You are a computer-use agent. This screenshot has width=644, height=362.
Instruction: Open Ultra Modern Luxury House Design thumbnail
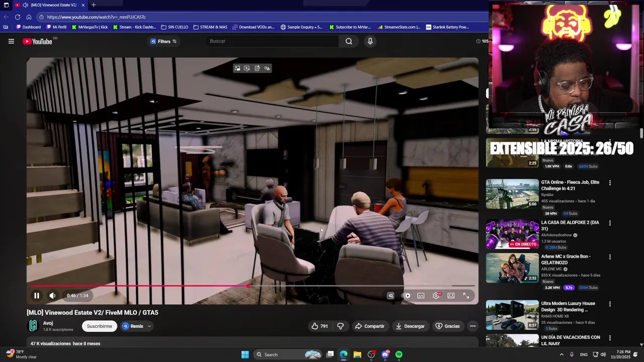[x=512, y=315]
